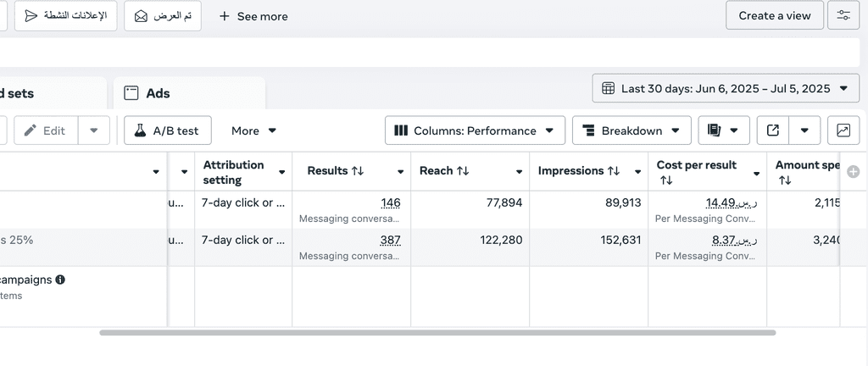Open export options arrow dropdown
This screenshot has height=366, width=868.
point(805,130)
